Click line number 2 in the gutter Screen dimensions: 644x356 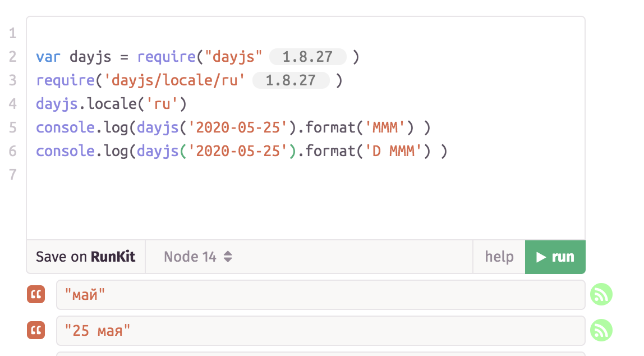point(12,57)
